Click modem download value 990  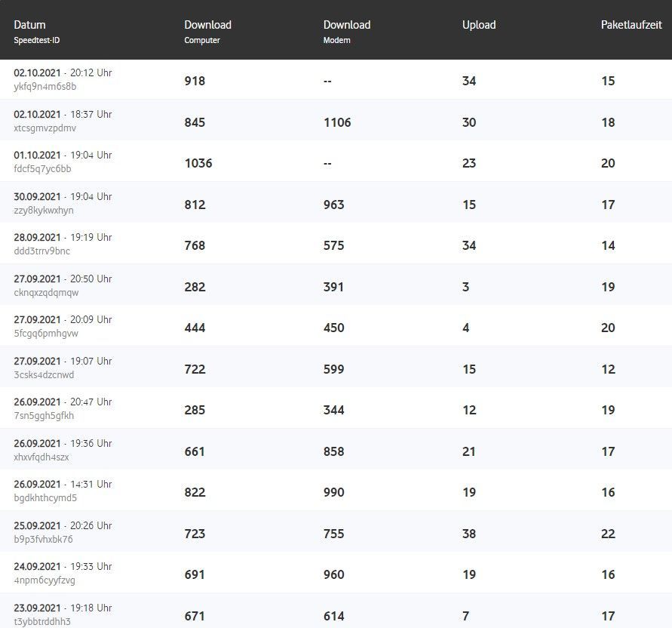334,492
